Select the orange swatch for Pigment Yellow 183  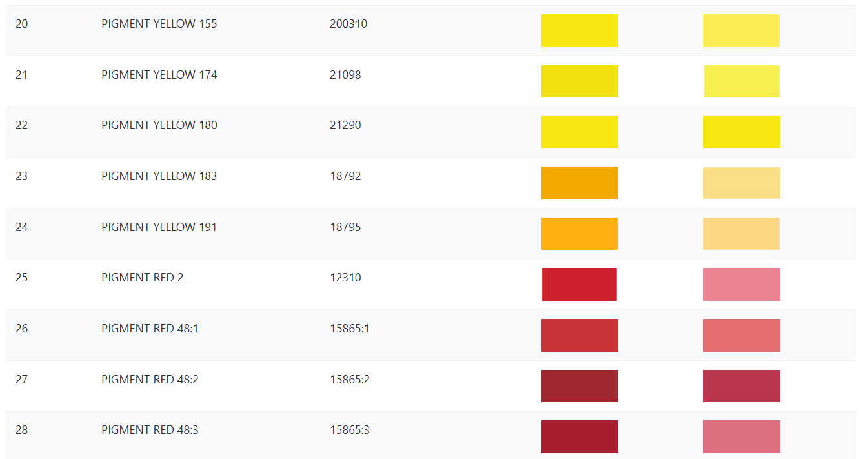click(x=580, y=183)
